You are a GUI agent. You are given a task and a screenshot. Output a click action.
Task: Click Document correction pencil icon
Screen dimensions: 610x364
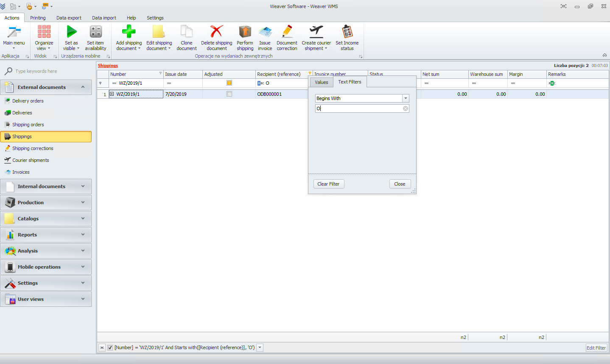(287, 32)
